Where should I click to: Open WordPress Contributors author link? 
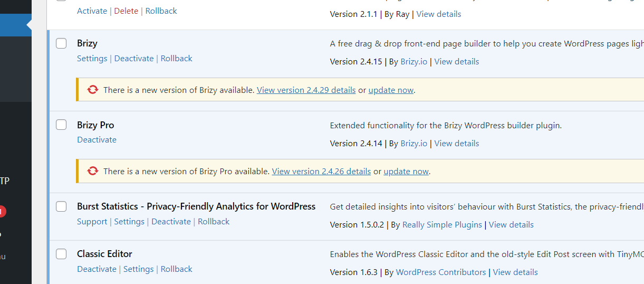pyautogui.click(x=441, y=272)
